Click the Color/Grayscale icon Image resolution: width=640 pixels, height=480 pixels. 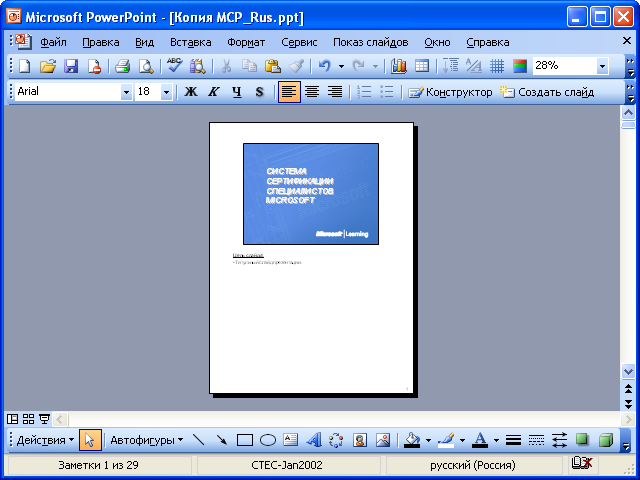(x=520, y=66)
